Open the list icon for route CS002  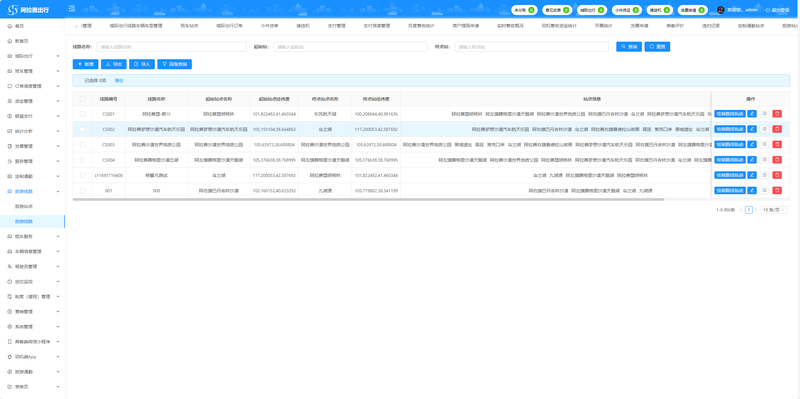[764, 130]
